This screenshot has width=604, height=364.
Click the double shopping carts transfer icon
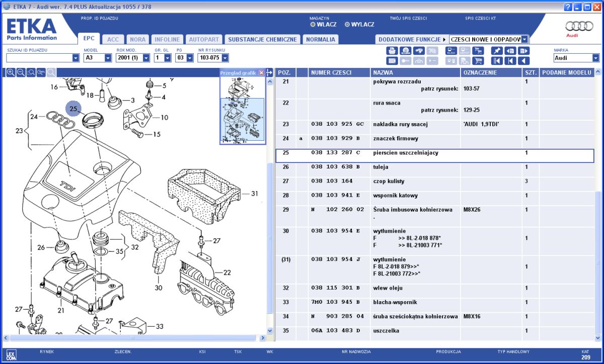pos(478,50)
